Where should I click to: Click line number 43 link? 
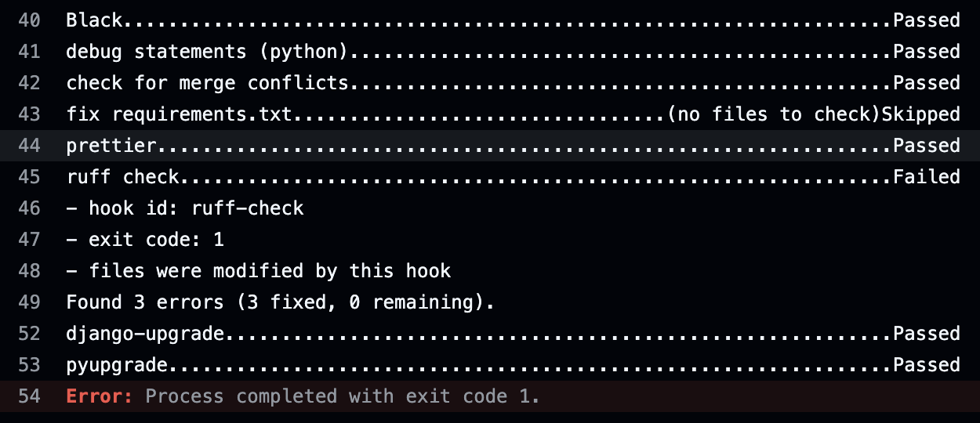point(29,114)
